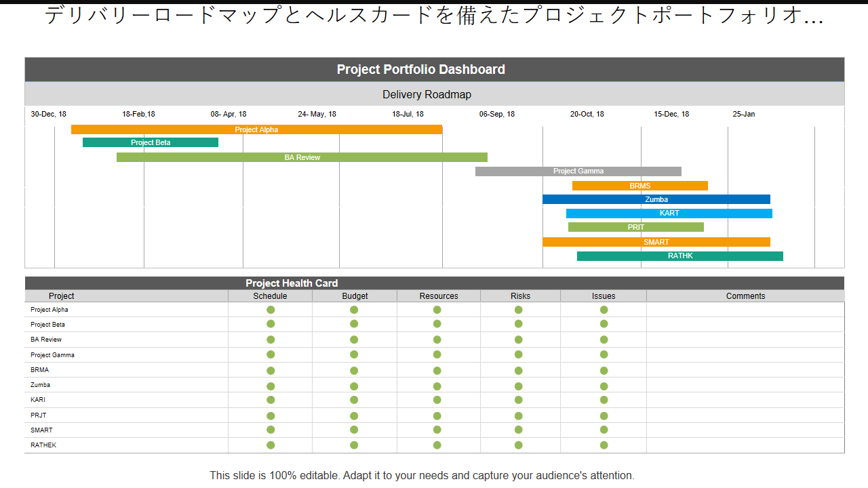868x488 pixels.
Task: Click RATHEK's Issues status dot
Action: (x=604, y=445)
